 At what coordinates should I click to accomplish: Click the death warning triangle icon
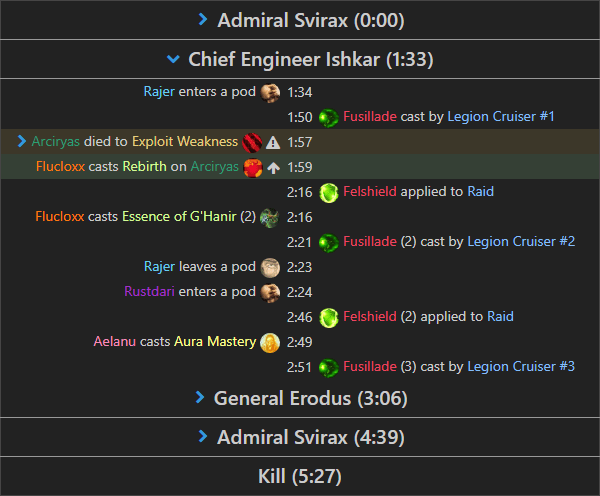pos(273,142)
